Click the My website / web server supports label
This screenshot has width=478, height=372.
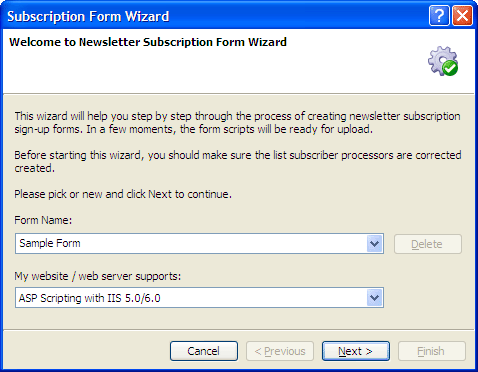pos(98,276)
